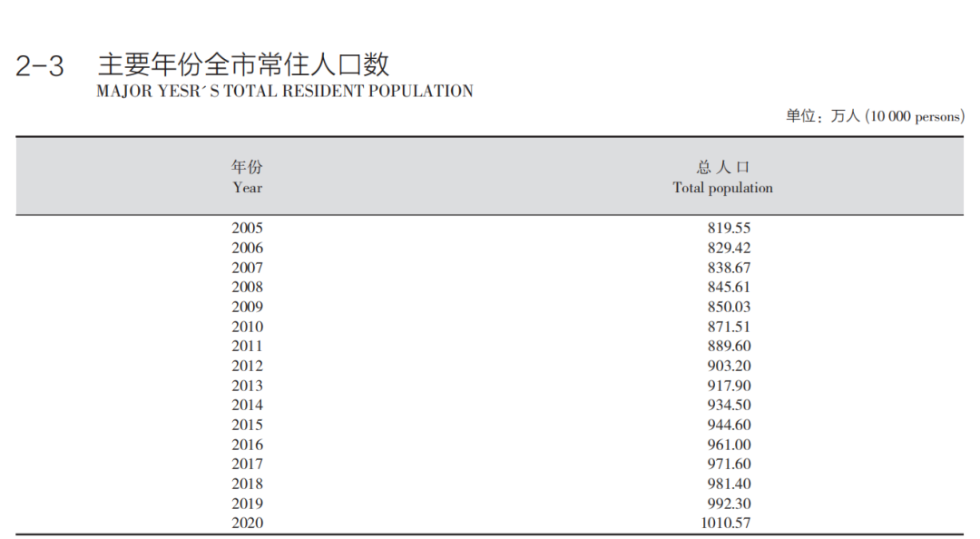The image size is (980, 539).
Task: Click the 年份 column header
Action: click(247, 167)
